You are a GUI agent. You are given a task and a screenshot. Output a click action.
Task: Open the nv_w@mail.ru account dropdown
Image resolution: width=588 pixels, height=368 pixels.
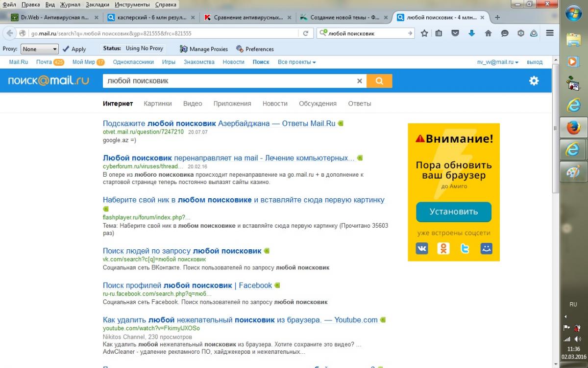(x=498, y=62)
